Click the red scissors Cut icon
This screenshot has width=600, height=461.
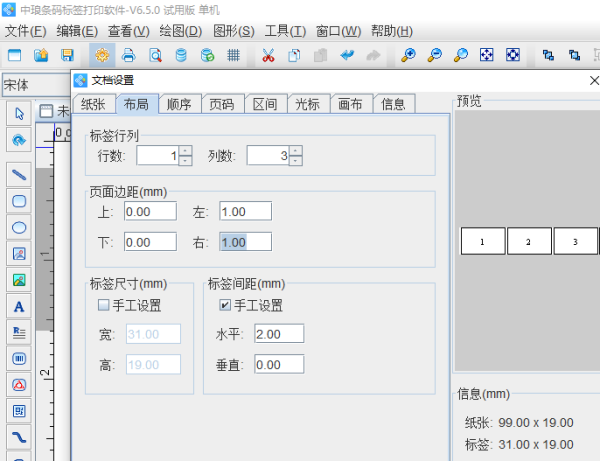[268, 55]
